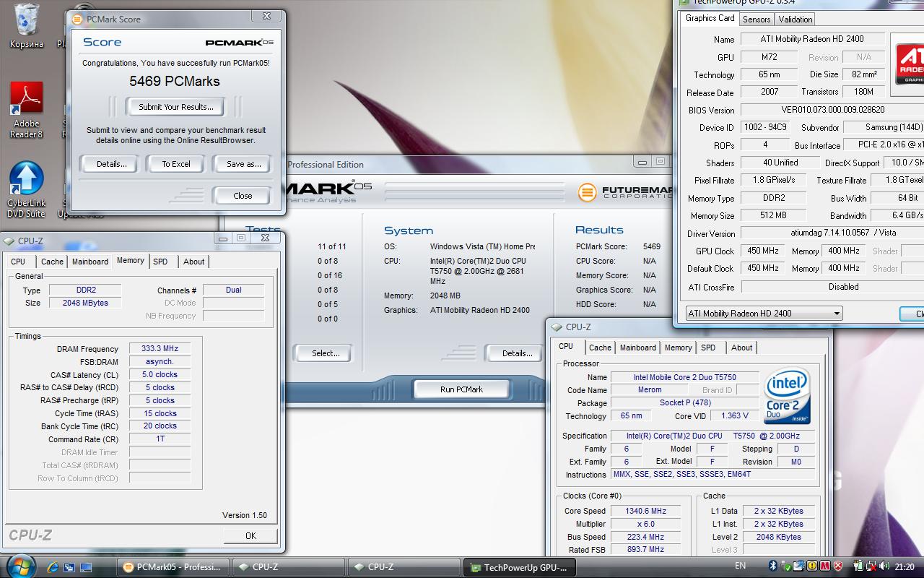Click the Multiplier x 6.0 field

(645, 524)
